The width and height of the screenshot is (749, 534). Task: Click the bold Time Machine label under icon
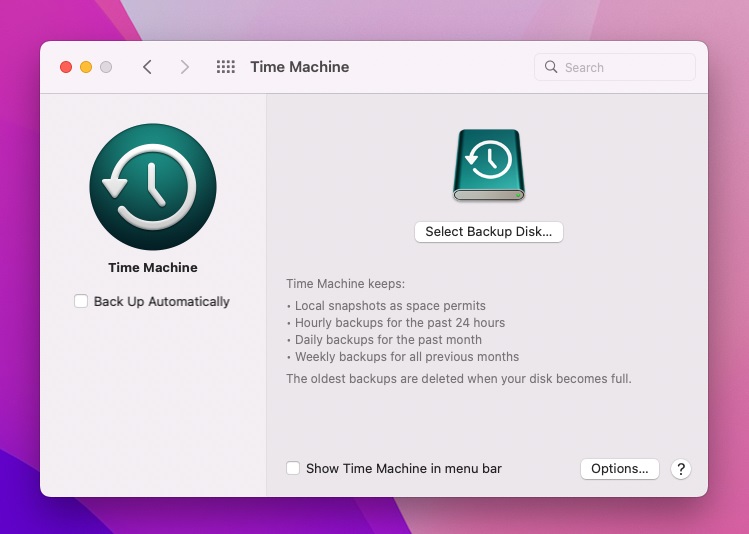click(x=153, y=267)
